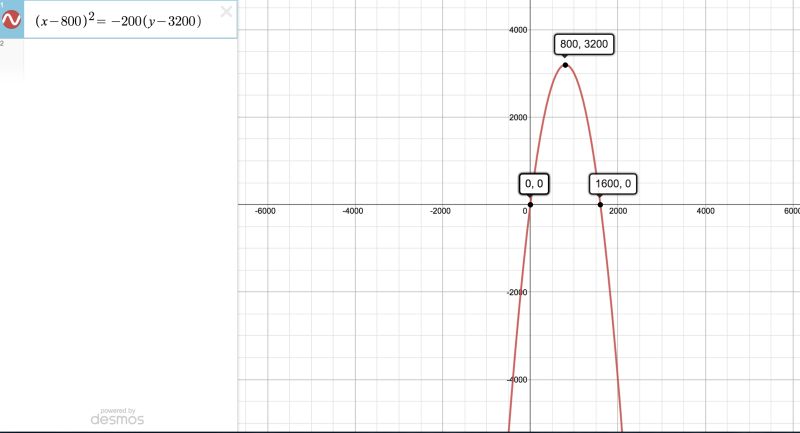
Task: Click the -2000 x-axis tick label
Action: (440, 211)
